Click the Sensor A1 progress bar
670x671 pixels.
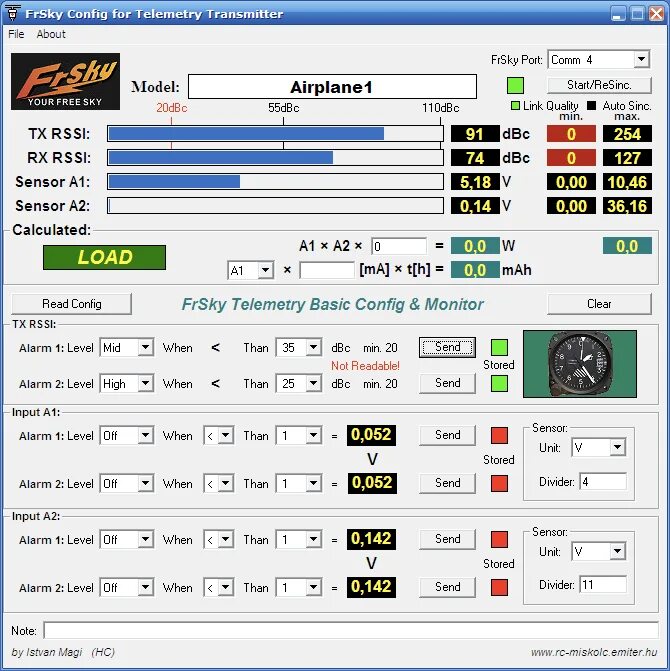pyautogui.click(x=276, y=182)
